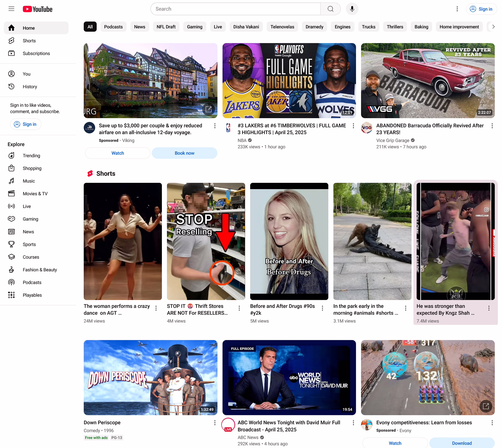Open options for the AGT dance short

pos(156,308)
